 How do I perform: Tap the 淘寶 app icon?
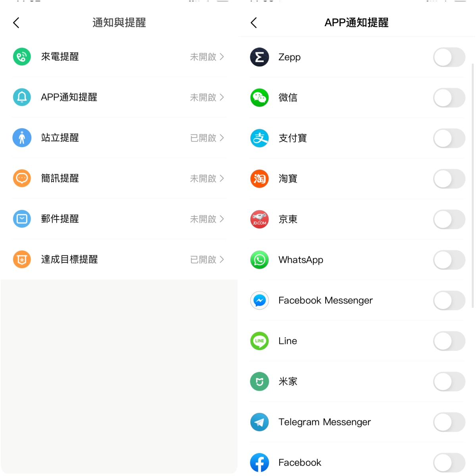[x=259, y=179]
